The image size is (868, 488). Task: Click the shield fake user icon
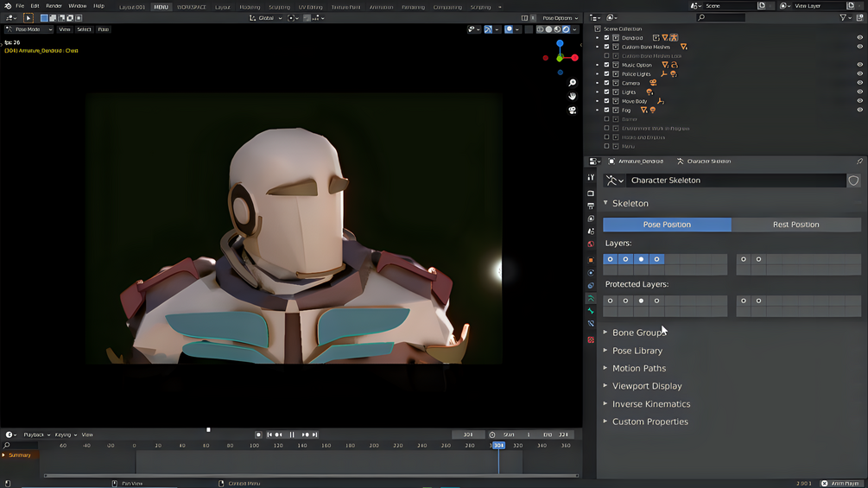(x=853, y=181)
